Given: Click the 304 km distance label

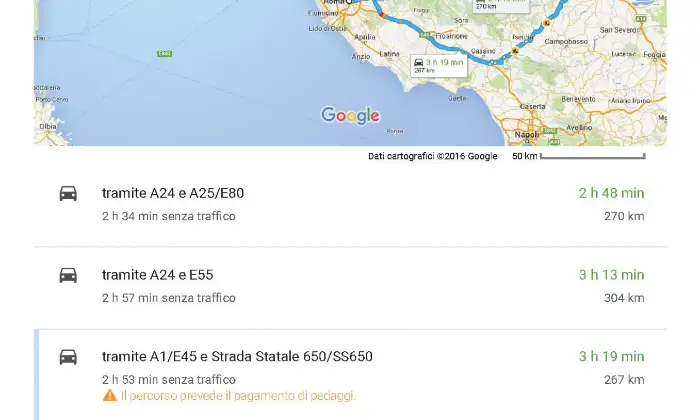Looking at the screenshot, I should click(624, 298).
